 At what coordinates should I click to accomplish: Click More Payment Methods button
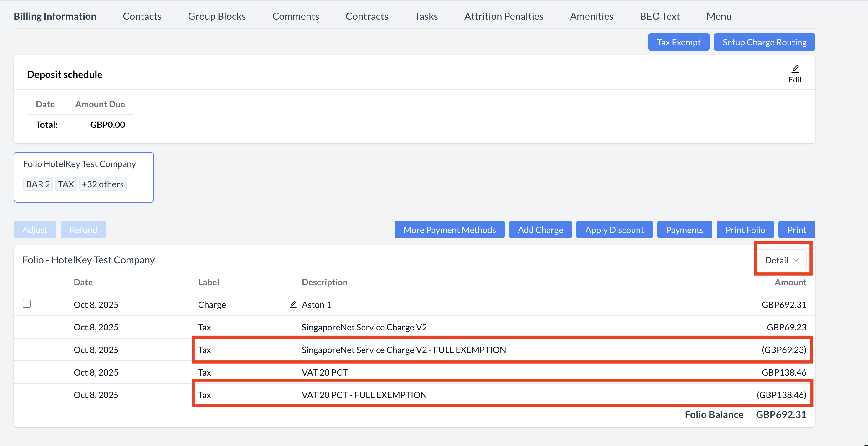449,230
